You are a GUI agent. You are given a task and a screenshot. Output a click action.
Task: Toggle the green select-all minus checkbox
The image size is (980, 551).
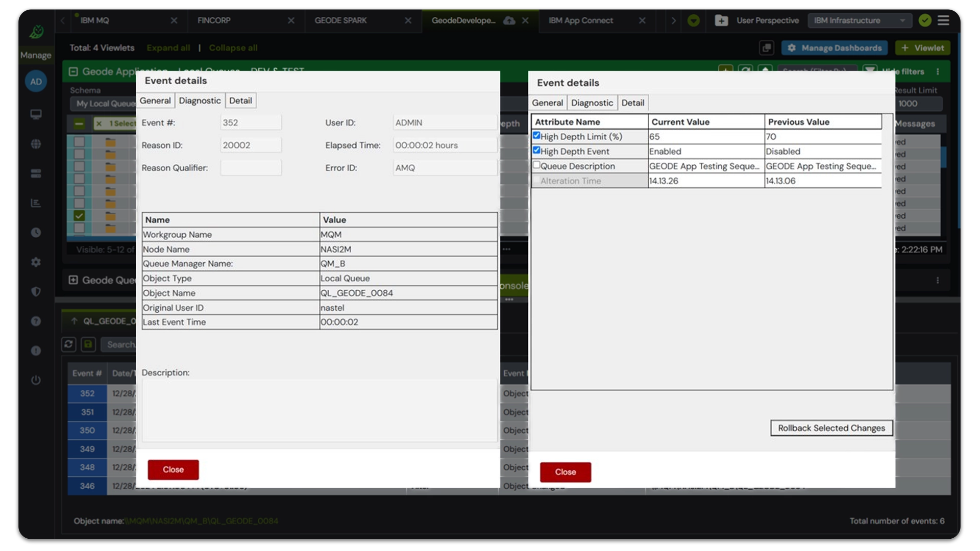79,123
